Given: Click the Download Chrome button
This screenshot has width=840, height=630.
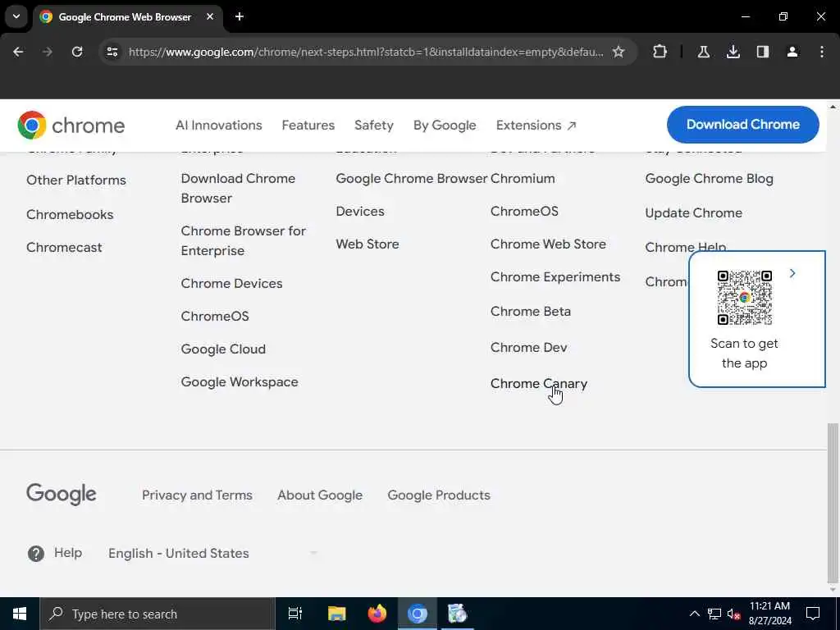Looking at the screenshot, I should [x=742, y=125].
